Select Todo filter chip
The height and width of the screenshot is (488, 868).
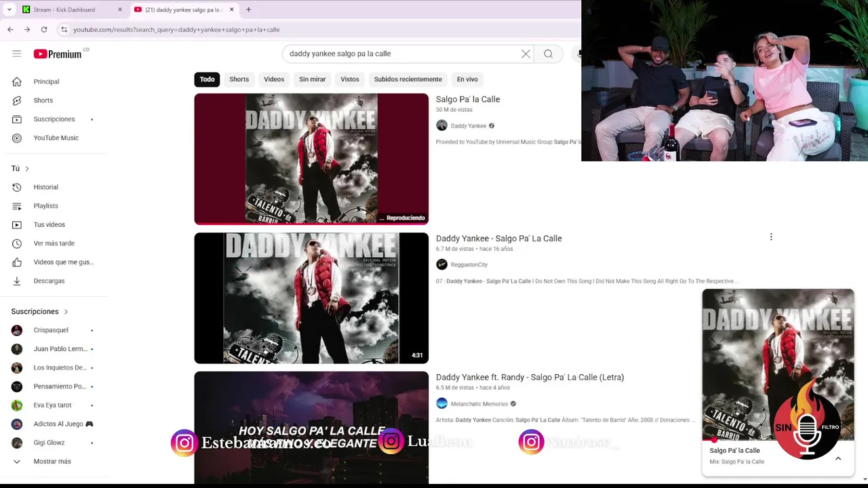207,79
